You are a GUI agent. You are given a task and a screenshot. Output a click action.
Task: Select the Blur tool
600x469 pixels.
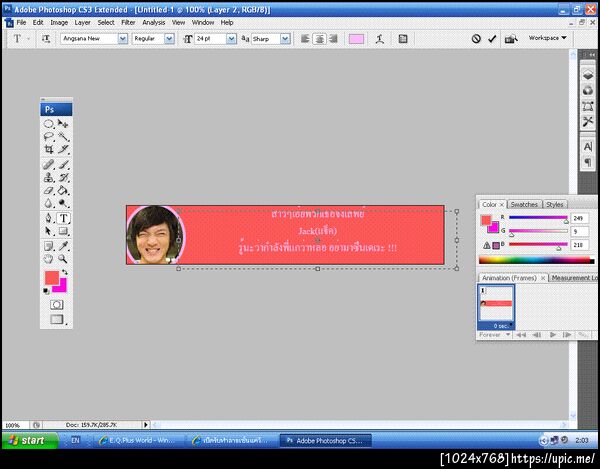point(49,203)
